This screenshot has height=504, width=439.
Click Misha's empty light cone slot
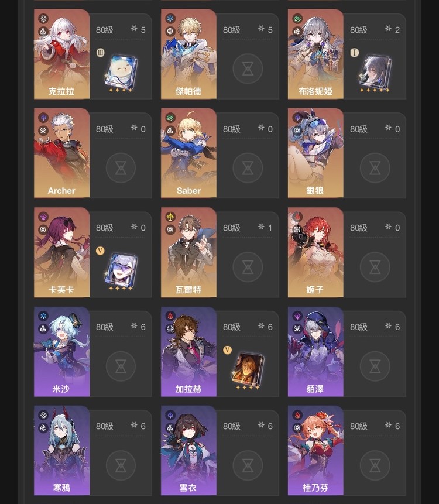(x=121, y=366)
